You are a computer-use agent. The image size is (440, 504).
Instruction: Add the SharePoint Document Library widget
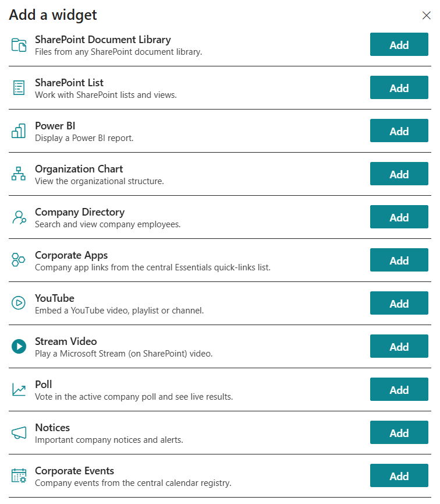399,44
